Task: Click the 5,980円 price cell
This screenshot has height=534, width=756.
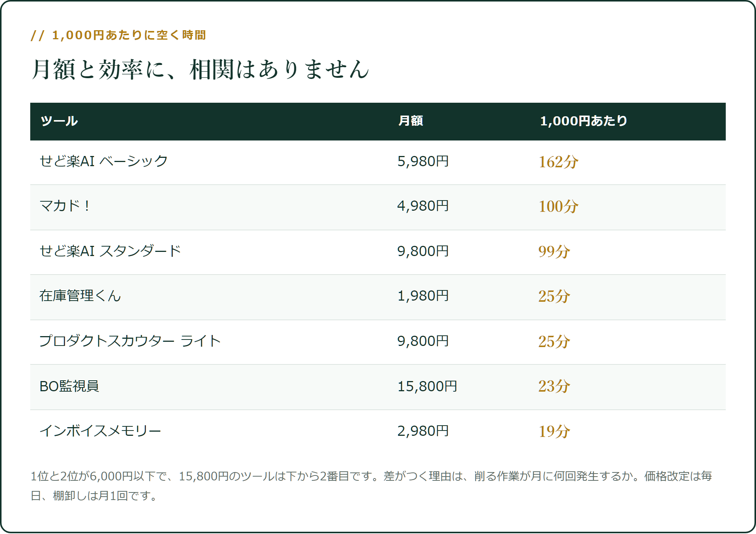Action: 423,162
